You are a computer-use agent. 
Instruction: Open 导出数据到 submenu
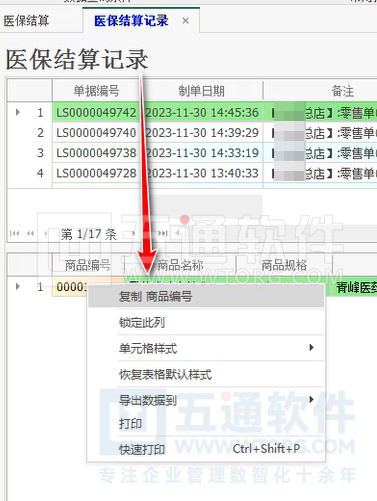click(206, 400)
